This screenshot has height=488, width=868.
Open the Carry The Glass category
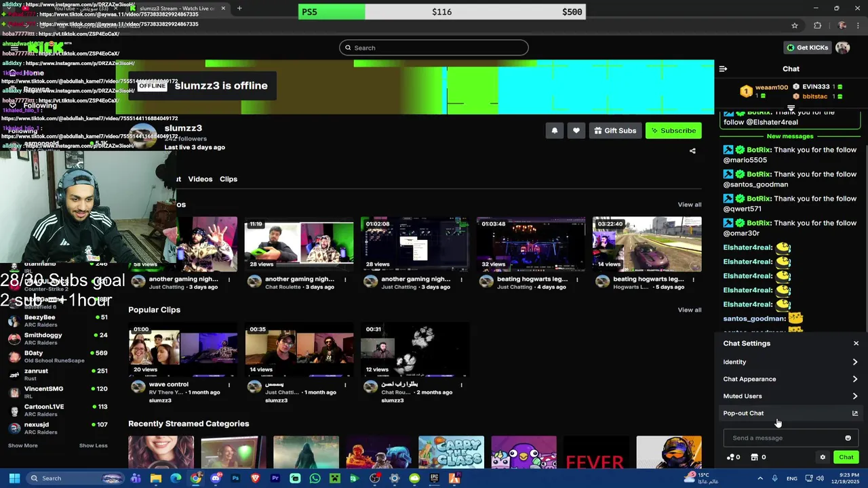451,452
